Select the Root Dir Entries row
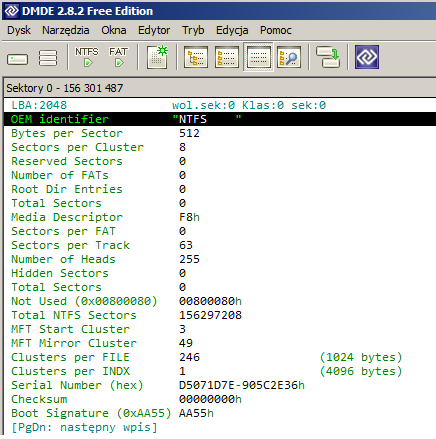The image size is (436, 439). point(220,189)
